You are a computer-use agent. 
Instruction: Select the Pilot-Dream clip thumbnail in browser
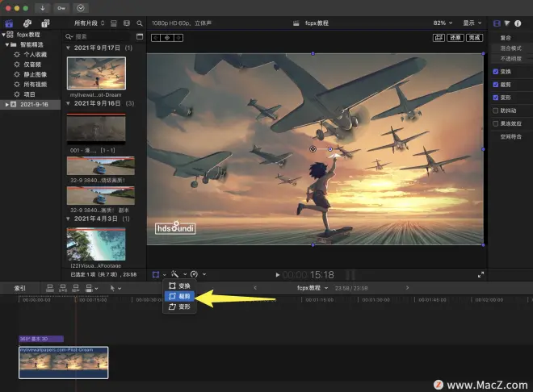point(97,73)
